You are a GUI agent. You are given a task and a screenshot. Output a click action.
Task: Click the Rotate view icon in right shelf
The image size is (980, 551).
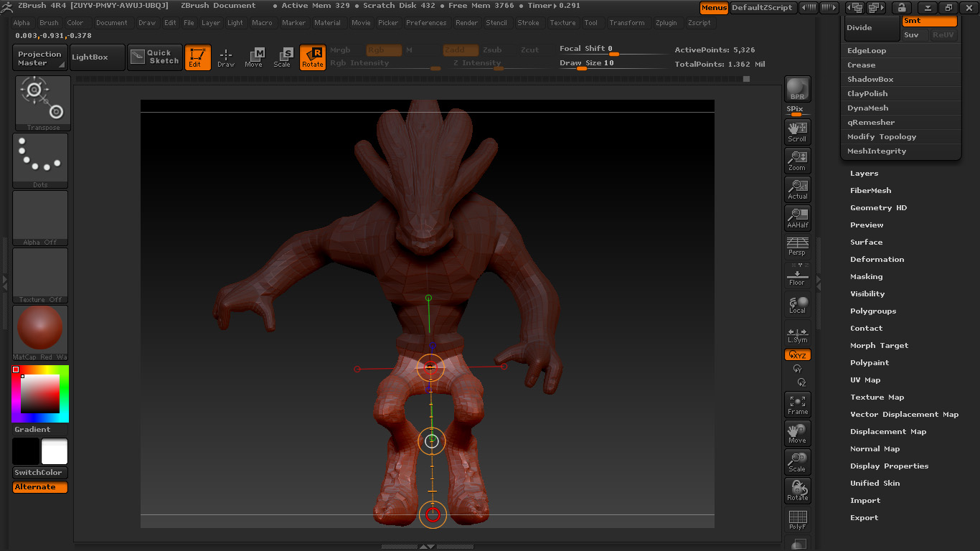click(x=797, y=491)
